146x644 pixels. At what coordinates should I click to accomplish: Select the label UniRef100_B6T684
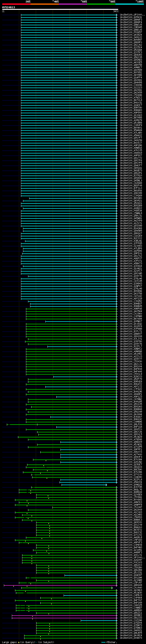pyautogui.click(x=131, y=319)
